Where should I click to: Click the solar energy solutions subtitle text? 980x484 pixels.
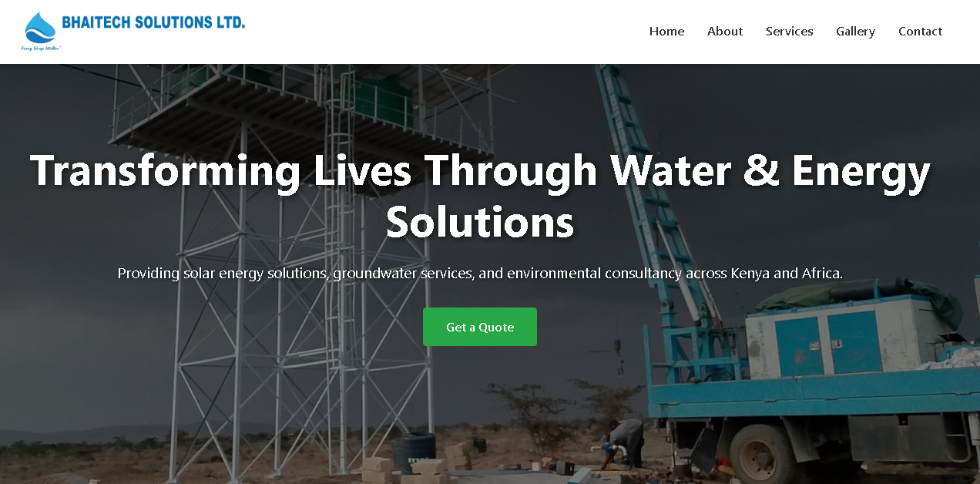click(480, 274)
